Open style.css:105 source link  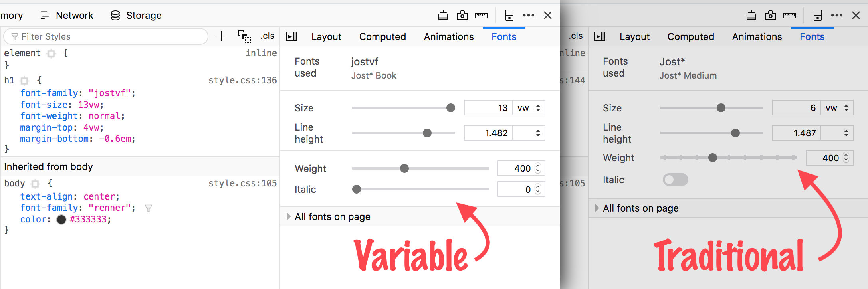[242, 183]
